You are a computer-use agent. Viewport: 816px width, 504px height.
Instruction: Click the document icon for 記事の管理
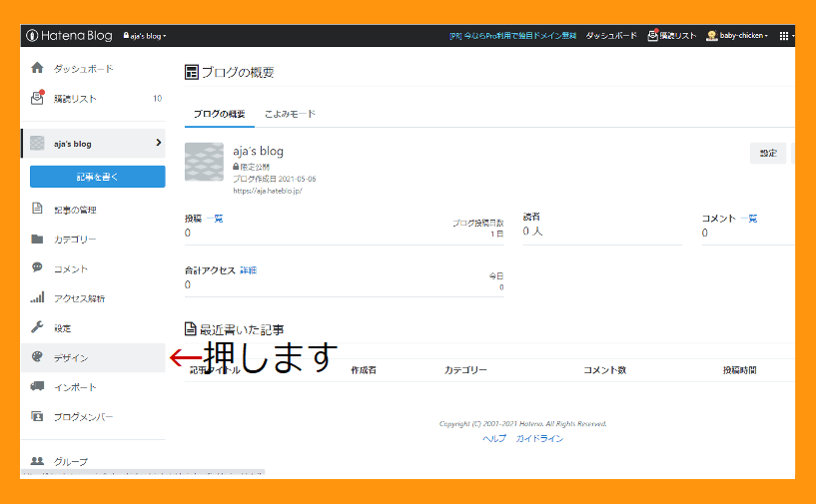[37, 209]
